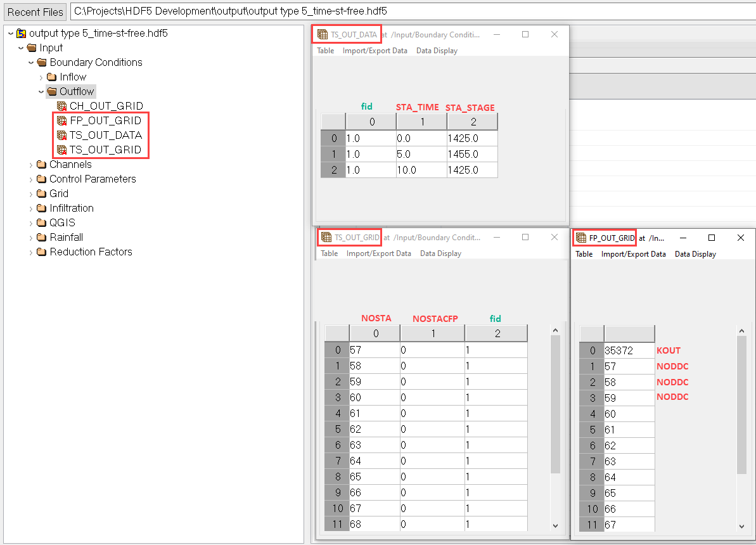Click the CH_OUT_GRID dataset icon
The image size is (756, 545).
point(61,106)
